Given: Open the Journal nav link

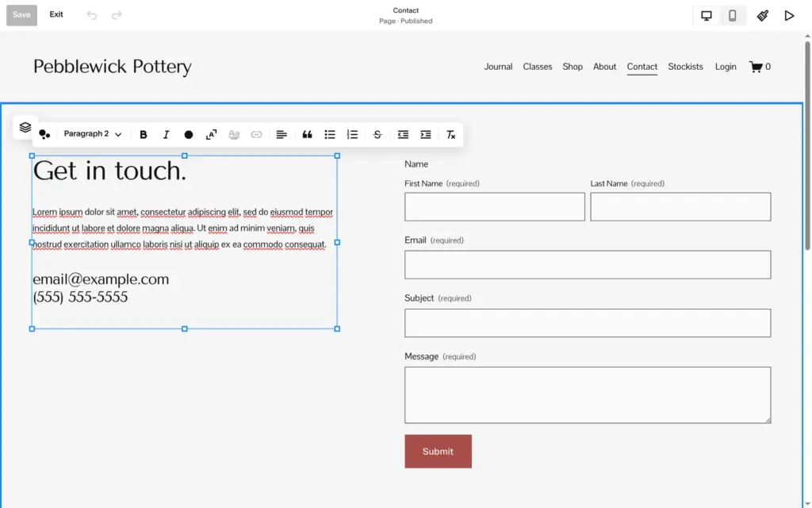Looking at the screenshot, I should pos(498,67).
